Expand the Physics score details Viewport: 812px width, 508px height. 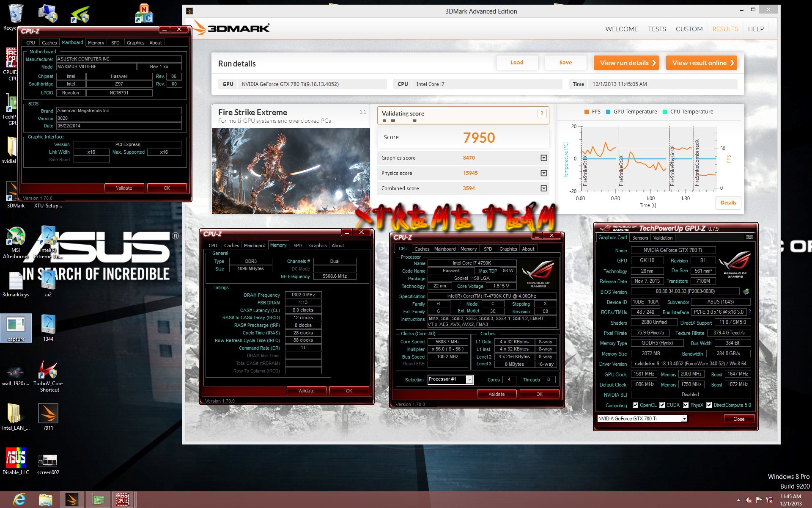click(544, 173)
